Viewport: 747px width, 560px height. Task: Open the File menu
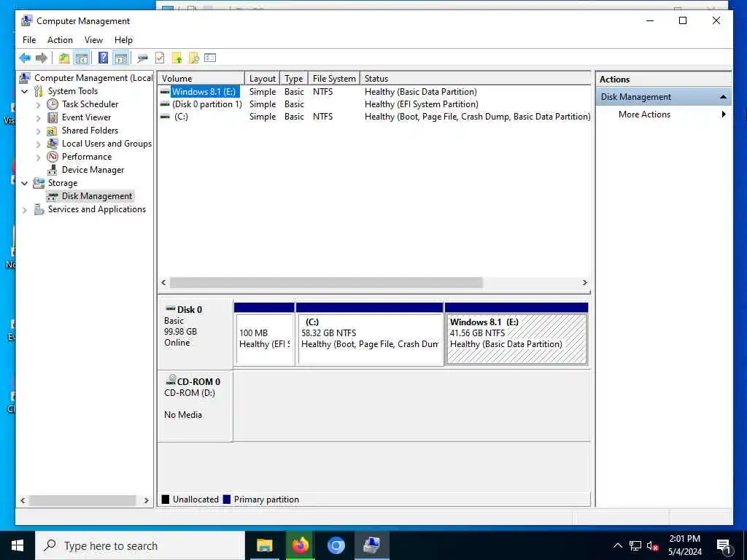pos(29,40)
